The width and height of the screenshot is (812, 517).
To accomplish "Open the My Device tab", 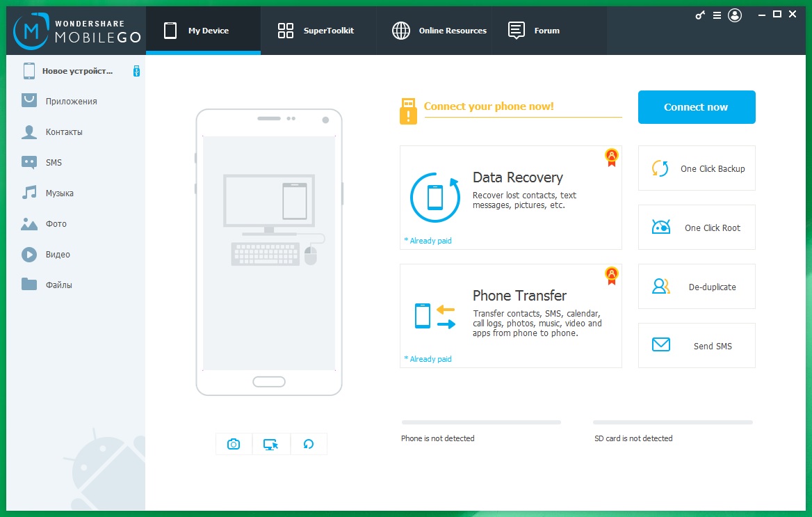I will click(203, 31).
